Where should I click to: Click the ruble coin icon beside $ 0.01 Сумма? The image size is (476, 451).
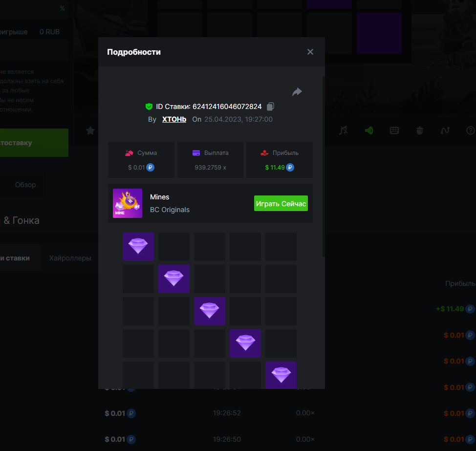pyautogui.click(x=151, y=168)
